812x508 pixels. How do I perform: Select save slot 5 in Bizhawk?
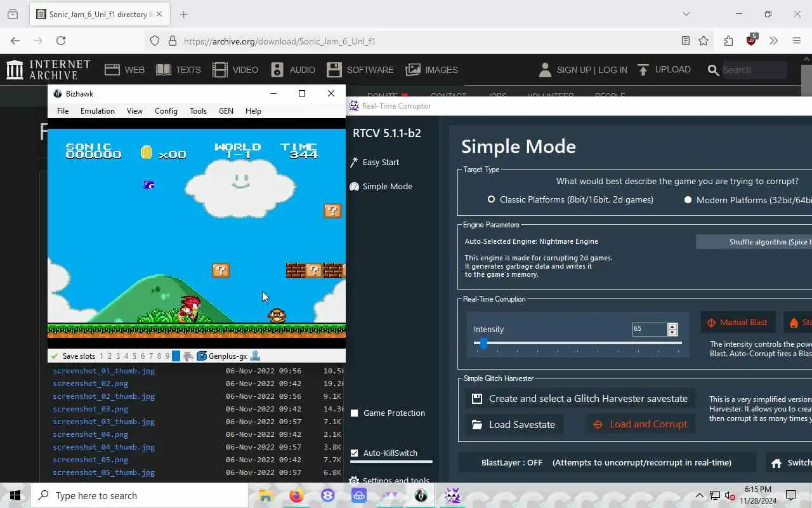(134, 356)
